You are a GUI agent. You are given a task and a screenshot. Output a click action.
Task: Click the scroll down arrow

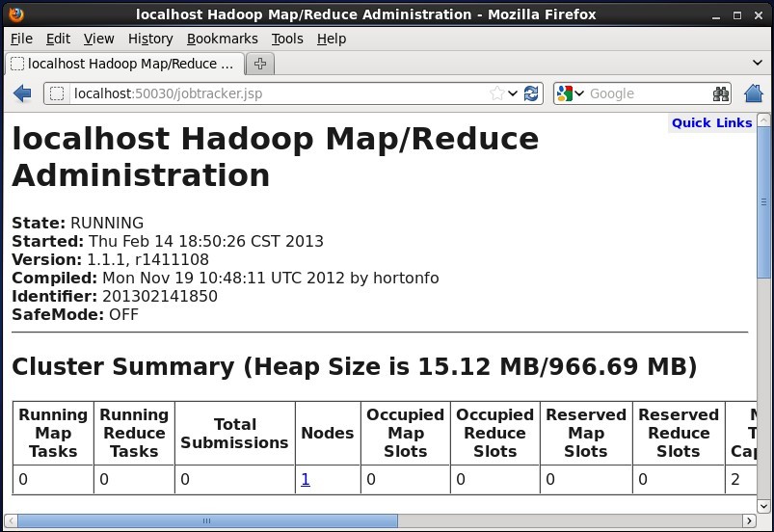tap(763, 506)
